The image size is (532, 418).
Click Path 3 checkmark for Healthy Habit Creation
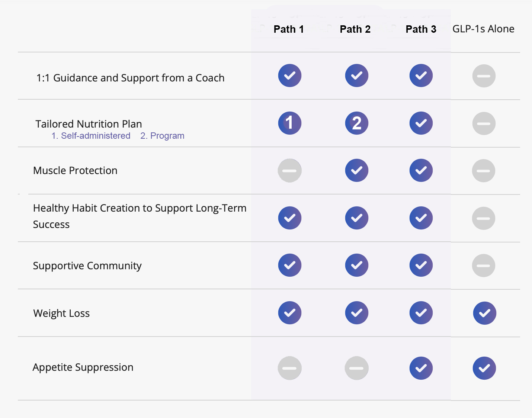[x=421, y=218]
